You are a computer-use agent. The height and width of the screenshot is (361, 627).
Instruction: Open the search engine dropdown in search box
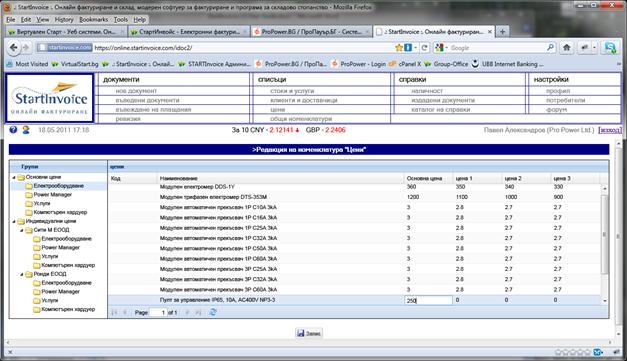(441, 48)
